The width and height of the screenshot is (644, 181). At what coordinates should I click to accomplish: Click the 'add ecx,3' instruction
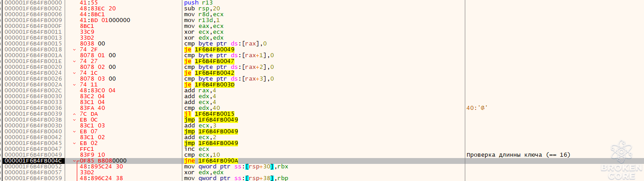[200, 126]
